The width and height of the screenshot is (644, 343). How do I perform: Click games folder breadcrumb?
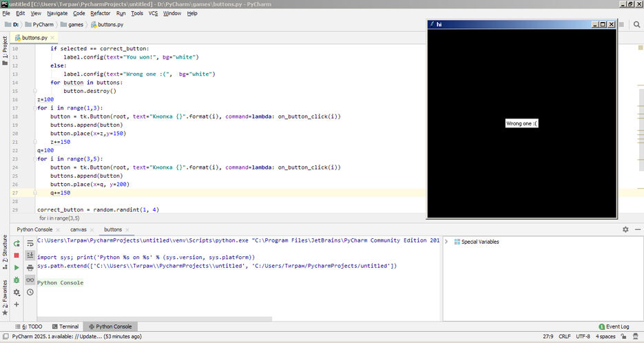click(x=72, y=25)
